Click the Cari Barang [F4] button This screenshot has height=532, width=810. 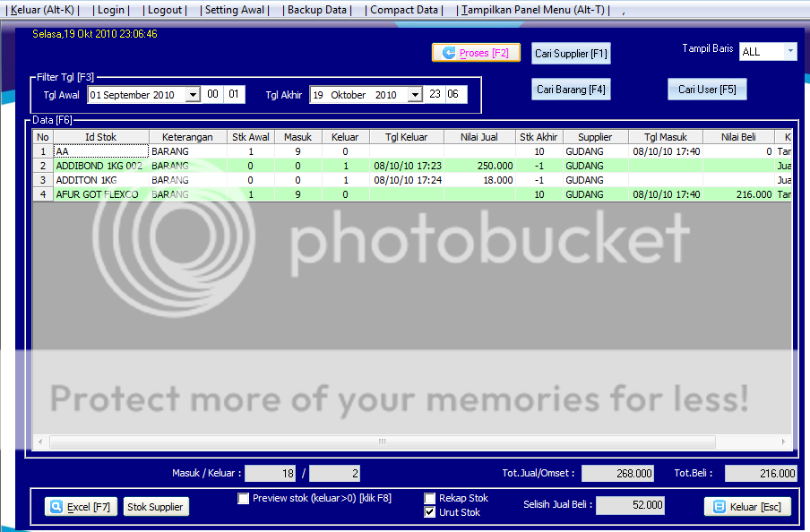(x=571, y=90)
